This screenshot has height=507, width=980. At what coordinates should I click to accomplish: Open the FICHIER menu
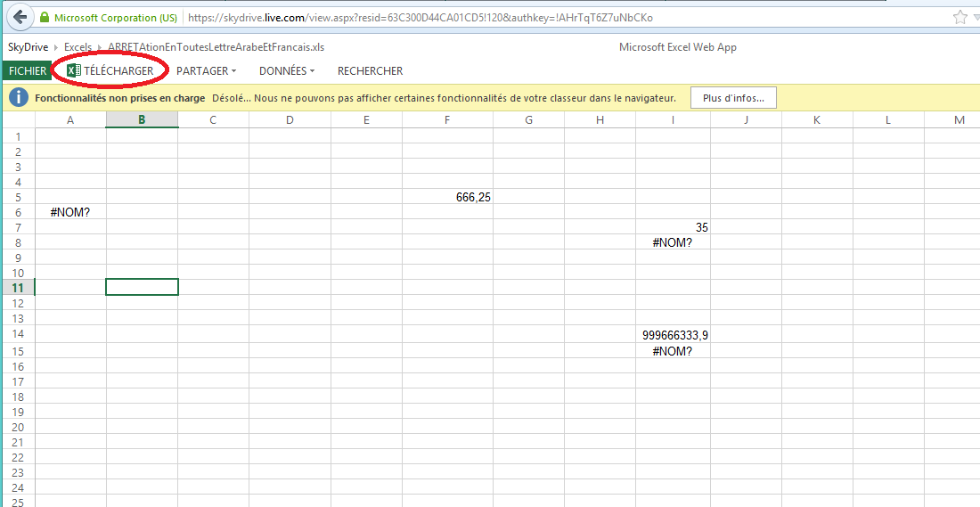coord(28,70)
